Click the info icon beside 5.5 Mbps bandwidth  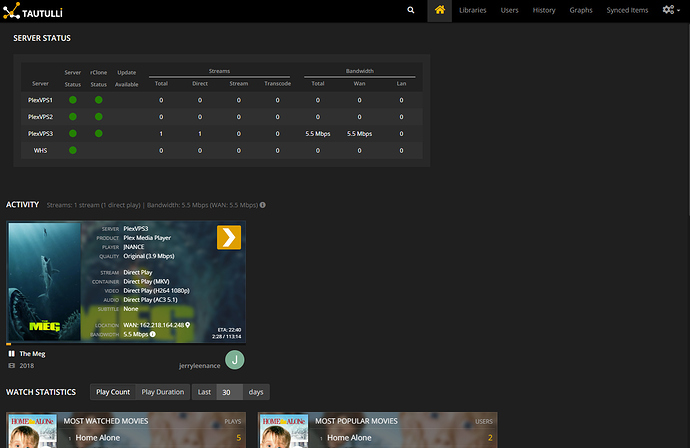[x=152, y=334]
